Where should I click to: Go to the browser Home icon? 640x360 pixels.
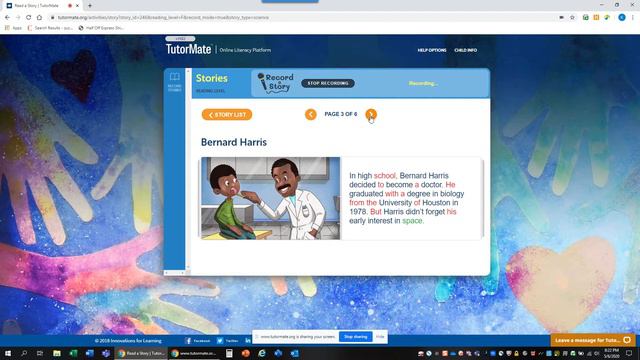tap(39, 18)
